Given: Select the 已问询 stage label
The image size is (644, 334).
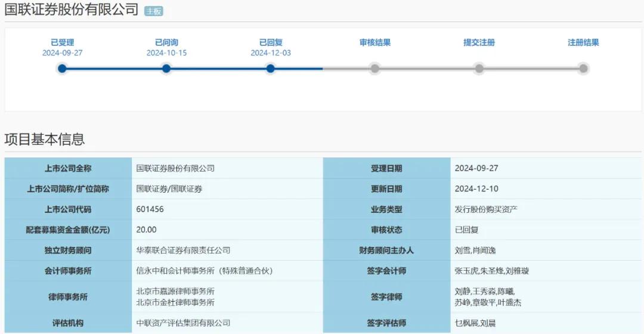Looking at the screenshot, I should pos(167,42).
